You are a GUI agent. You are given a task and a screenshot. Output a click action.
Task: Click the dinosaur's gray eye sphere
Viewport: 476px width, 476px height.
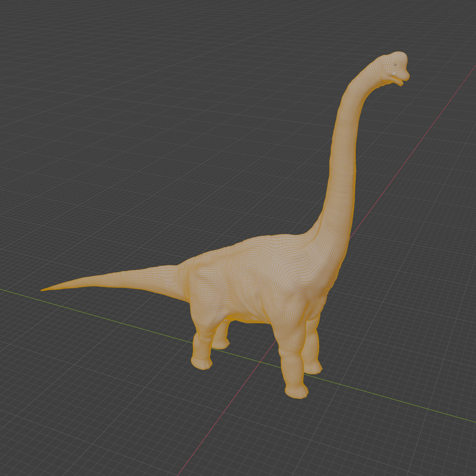(395, 65)
